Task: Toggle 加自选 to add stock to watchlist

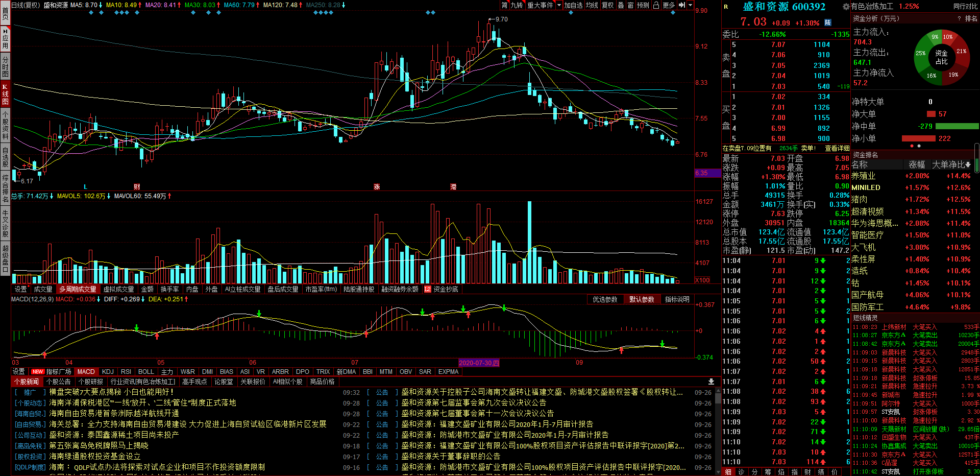Action: coord(573,5)
